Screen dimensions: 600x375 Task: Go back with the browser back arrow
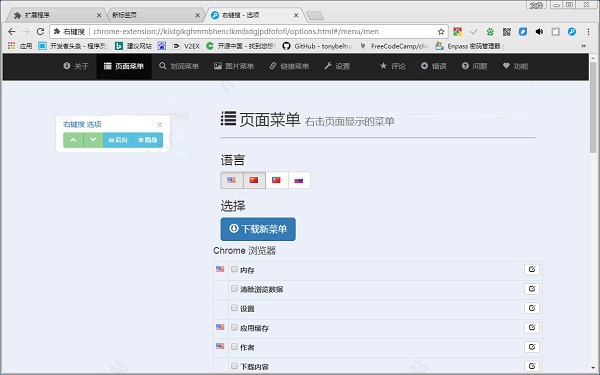point(12,31)
